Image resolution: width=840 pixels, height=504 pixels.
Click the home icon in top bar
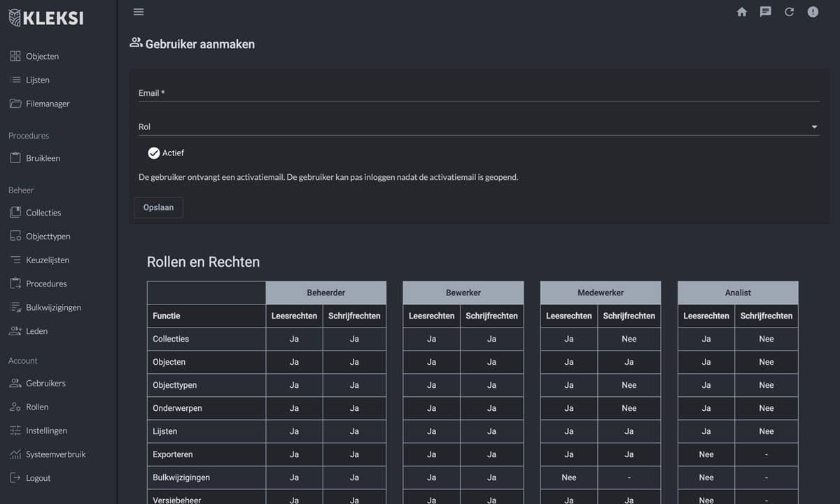(x=742, y=12)
